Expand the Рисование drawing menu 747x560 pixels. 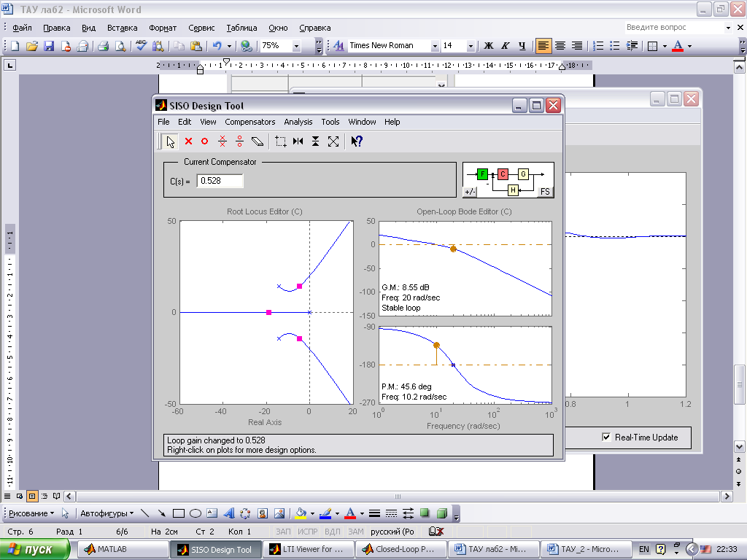point(31,513)
